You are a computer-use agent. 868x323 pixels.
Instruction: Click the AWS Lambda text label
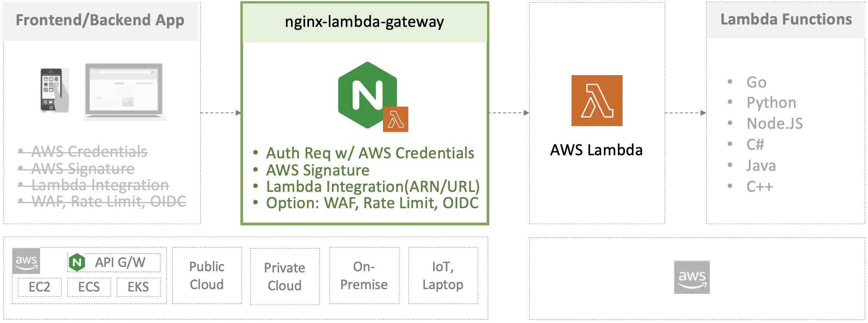click(596, 150)
